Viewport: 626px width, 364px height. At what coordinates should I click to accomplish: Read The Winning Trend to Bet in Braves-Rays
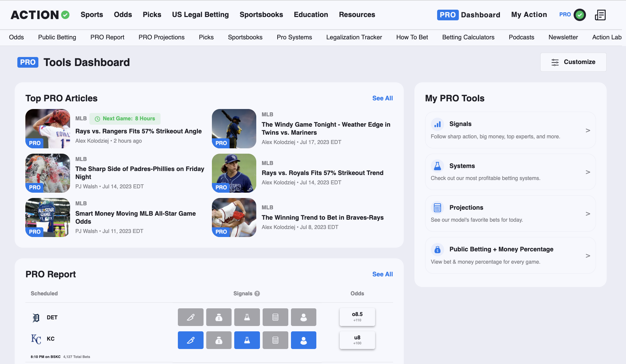(323, 218)
